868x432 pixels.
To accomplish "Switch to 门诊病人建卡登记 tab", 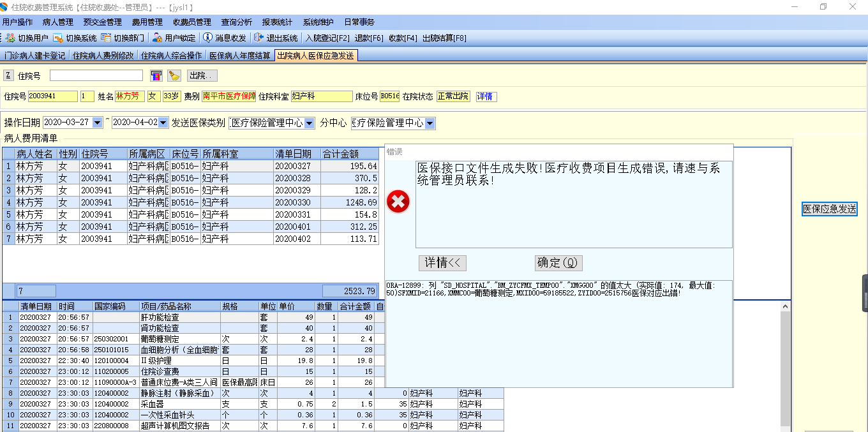I will pos(35,56).
